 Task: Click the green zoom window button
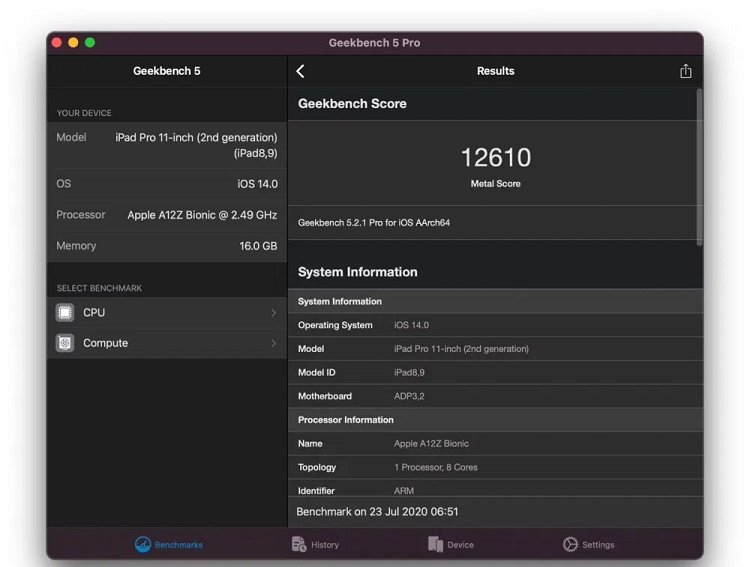[90, 43]
